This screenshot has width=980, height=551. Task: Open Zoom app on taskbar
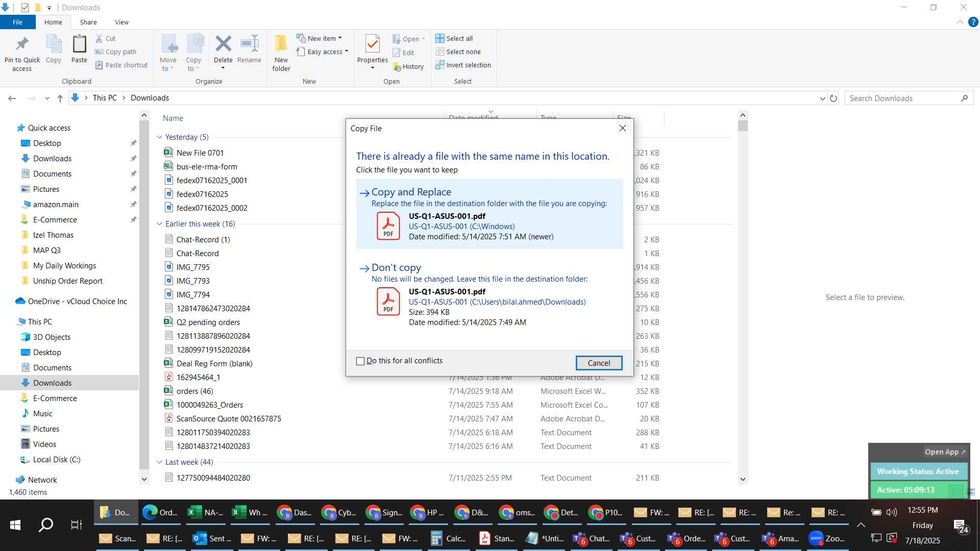coord(827,538)
